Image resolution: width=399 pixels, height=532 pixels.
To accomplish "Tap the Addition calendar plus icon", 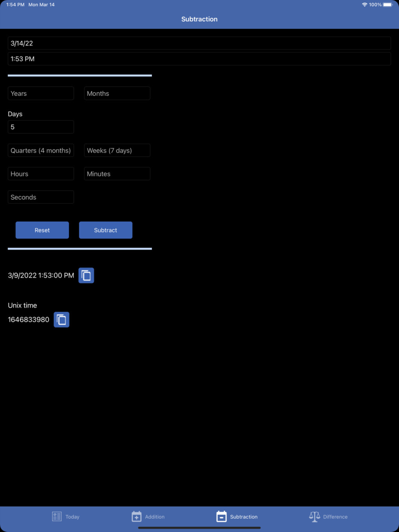I will (136, 516).
